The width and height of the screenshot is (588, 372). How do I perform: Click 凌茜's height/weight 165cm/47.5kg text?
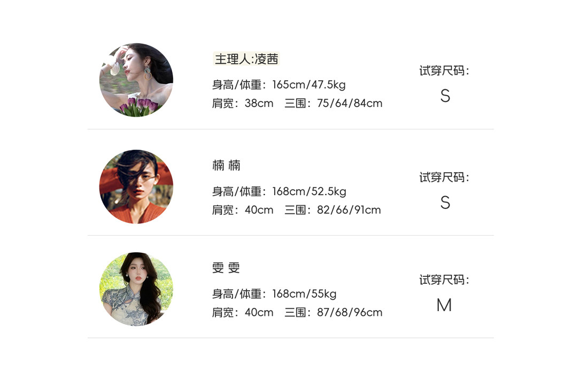(x=308, y=85)
